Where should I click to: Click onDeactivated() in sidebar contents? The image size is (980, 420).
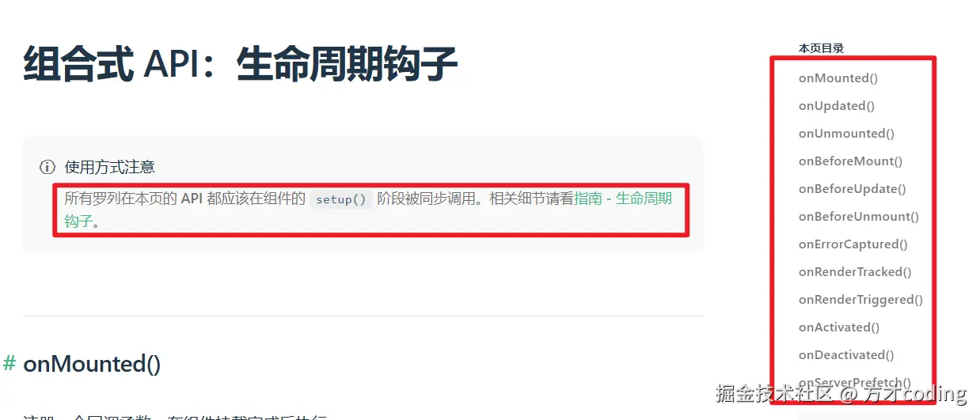tap(846, 354)
